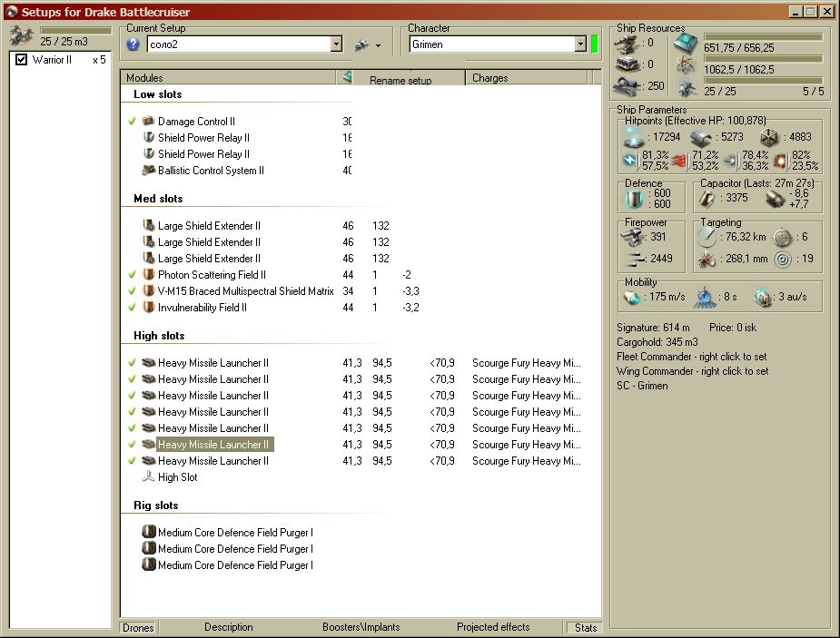Click the capacitor recharge icon
The width and height of the screenshot is (840, 638).
coord(776,199)
